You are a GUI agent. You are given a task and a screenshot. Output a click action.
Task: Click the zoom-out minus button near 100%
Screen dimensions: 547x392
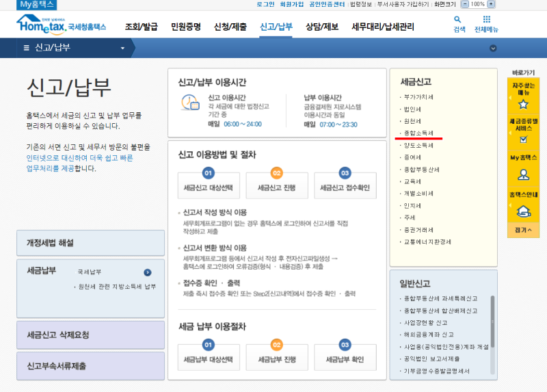tap(465, 4)
